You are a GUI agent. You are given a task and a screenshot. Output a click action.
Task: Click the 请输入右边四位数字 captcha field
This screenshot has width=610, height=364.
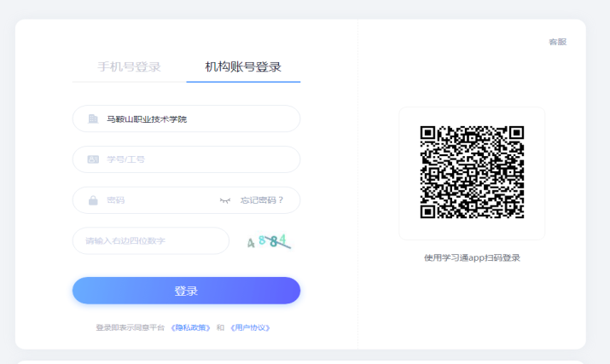[151, 241]
